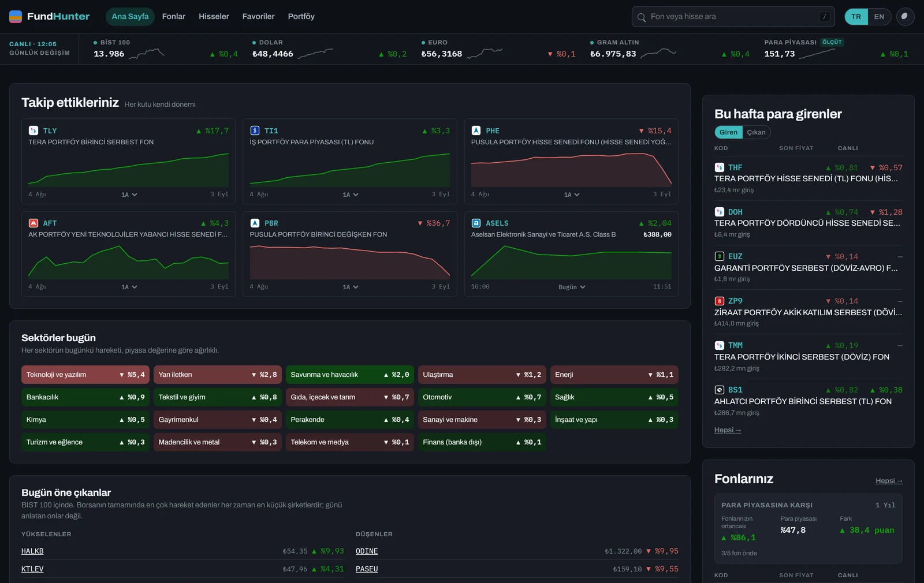
Task: Click the search magnifier icon
Action: pos(641,17)
